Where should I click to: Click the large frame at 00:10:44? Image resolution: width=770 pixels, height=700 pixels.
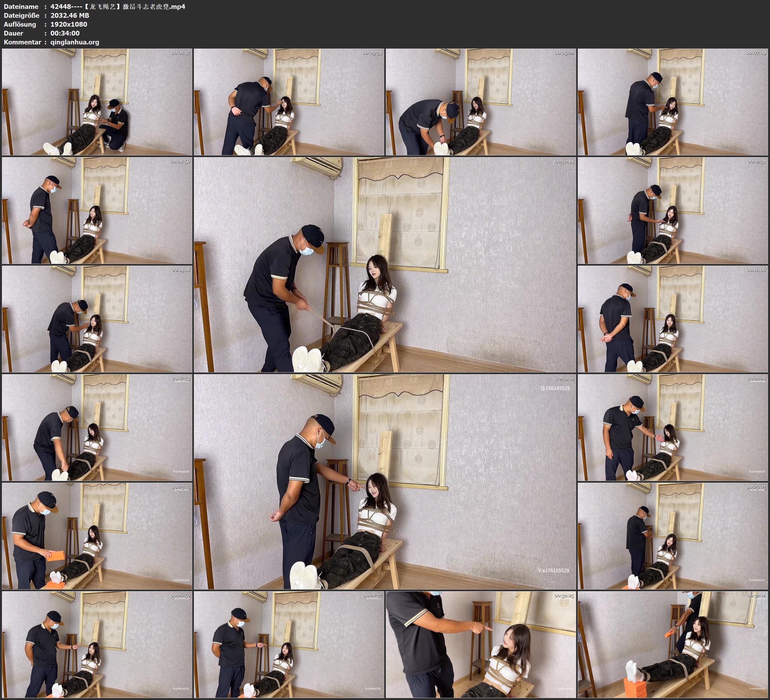[385, 265]
